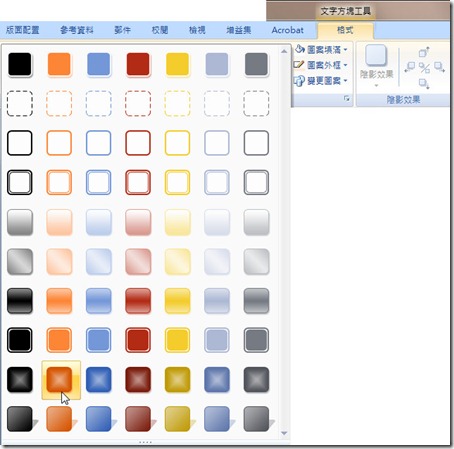Screen dimensions: 454x449
Task: Toggle shadow on/off center icon
Action: pyautogui.click(x=424, y=68)
